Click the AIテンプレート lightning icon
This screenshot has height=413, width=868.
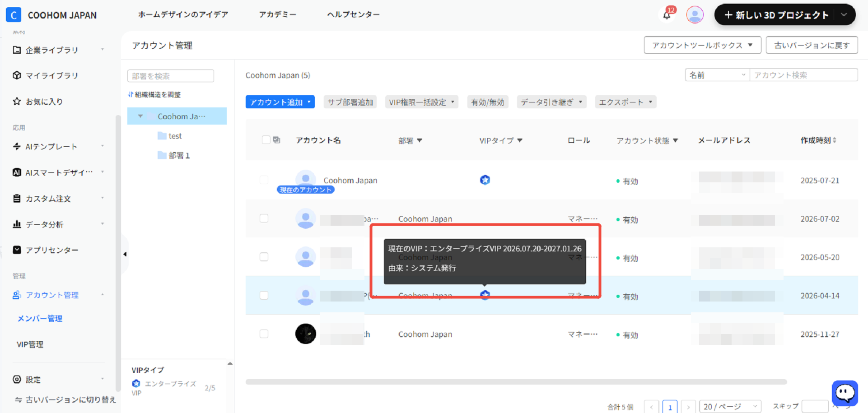tap(17, 146)
